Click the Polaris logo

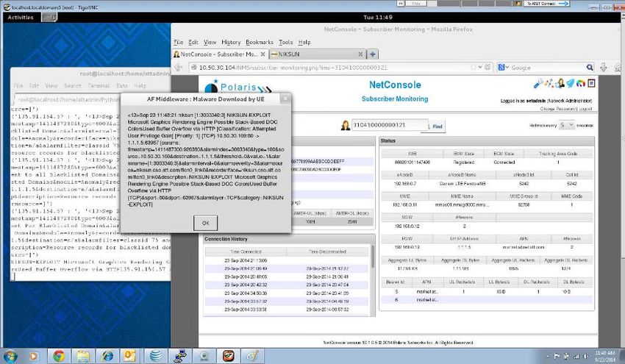coord(238,87)
